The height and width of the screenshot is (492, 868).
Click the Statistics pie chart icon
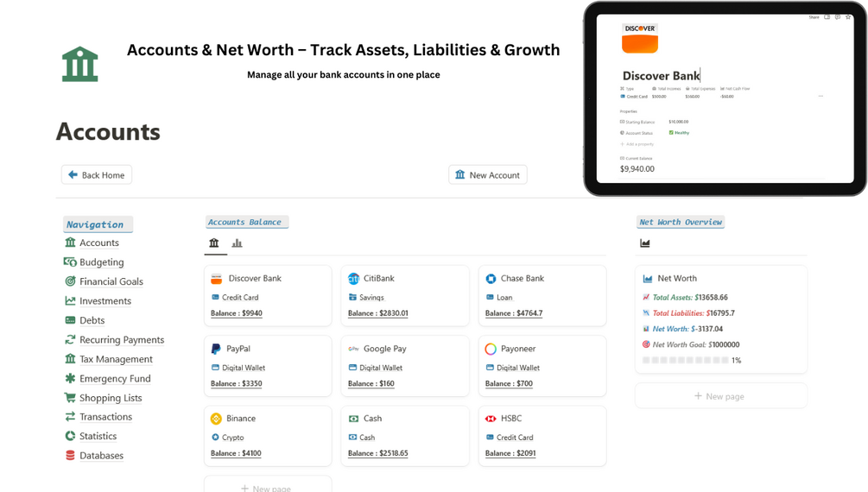[x=70, y=436]
